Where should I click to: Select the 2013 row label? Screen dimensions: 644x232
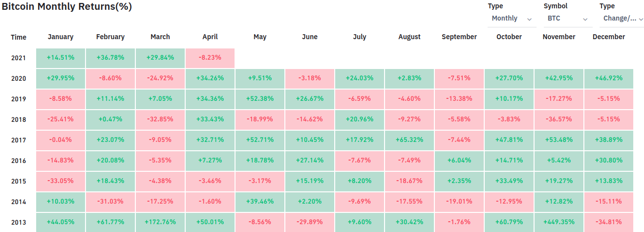pyautogui.click(x=19, y=222)
